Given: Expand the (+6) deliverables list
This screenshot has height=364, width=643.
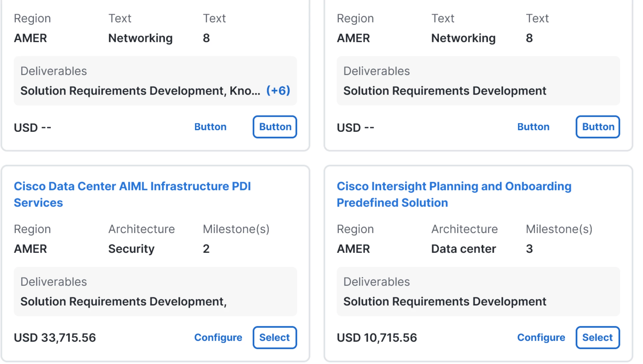Looking at the screenshot, I should (x=278, y=91).
